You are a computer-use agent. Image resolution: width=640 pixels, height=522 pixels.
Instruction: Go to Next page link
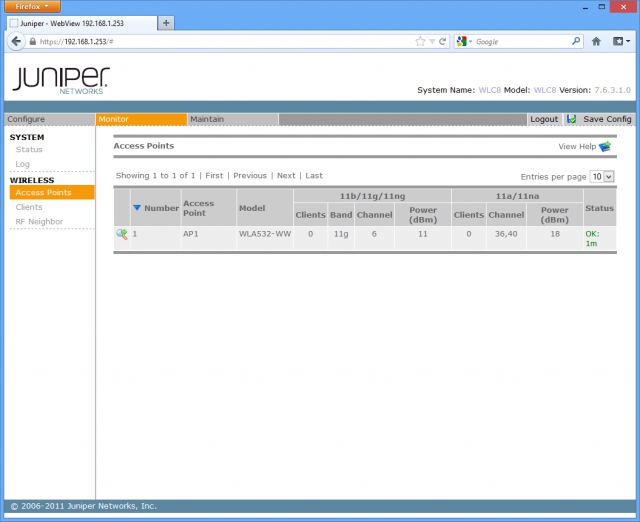(286, 175)
